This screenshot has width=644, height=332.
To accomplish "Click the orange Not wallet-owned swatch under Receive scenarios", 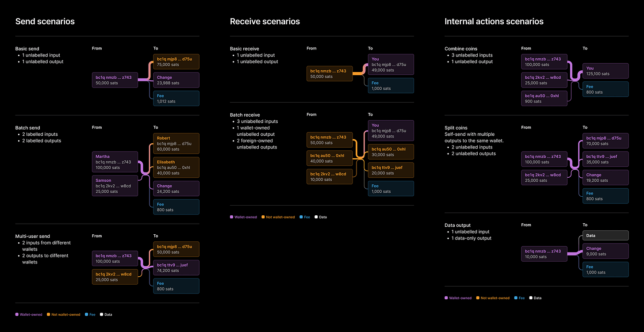I will (x=263, y=217).
